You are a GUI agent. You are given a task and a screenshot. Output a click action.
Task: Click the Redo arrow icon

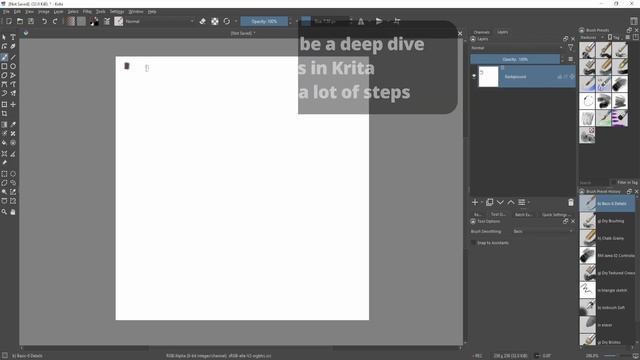[x=55, y=21]
